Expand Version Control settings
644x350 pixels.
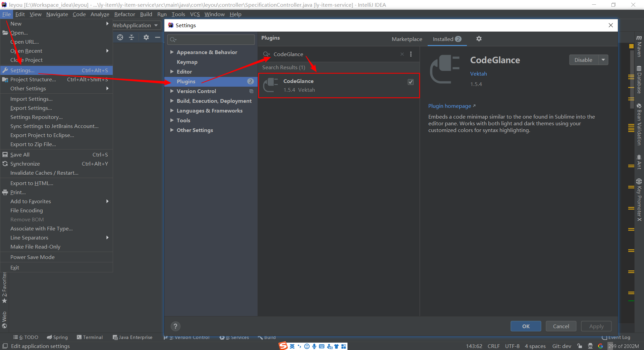(x=172, y=91)
